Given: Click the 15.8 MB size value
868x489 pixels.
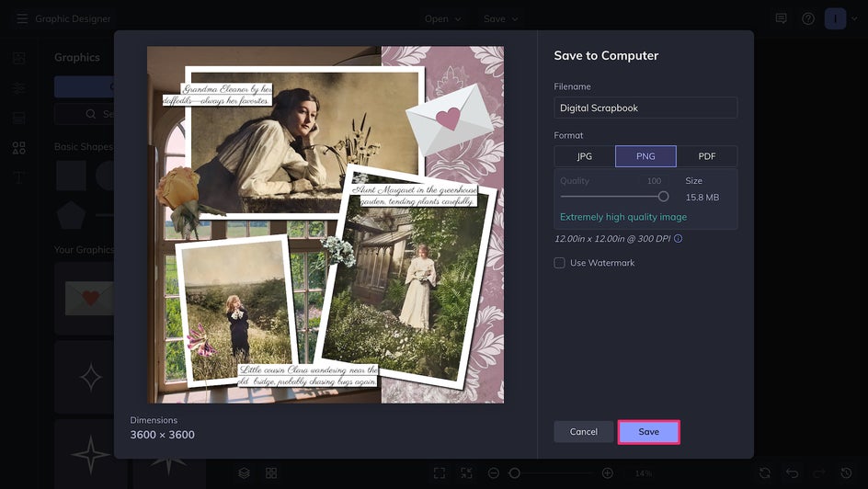Looking at the screenshot, I should tap(702, 198).
